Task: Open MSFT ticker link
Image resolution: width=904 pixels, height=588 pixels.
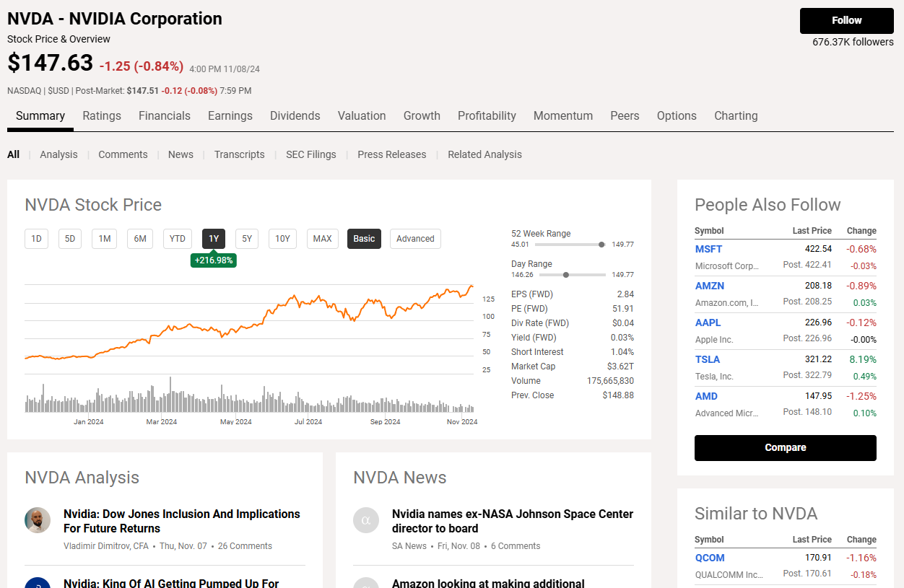Action: click(709, 249)
